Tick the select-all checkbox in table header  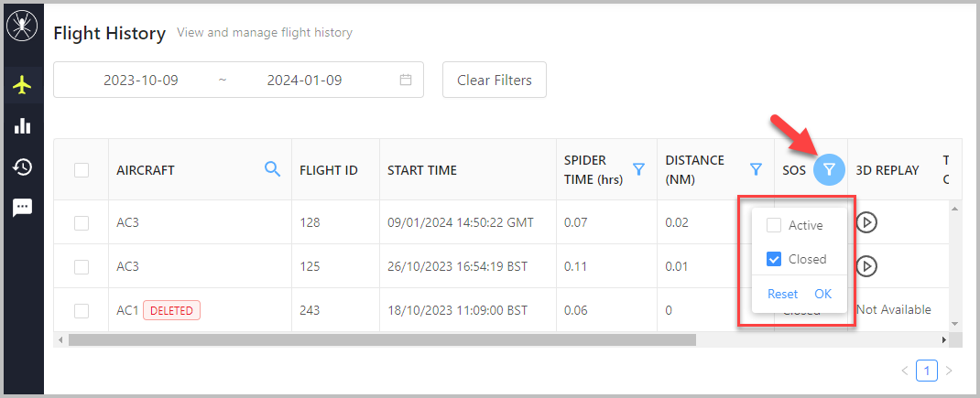click(82, 170)
